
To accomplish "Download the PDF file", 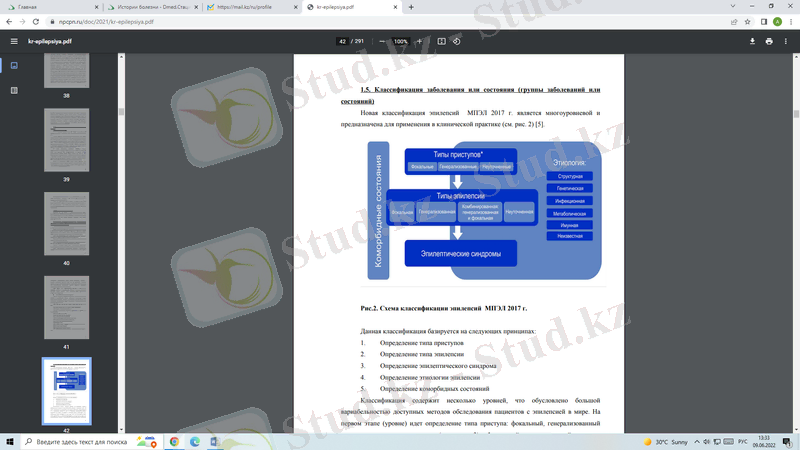I will [752, 41].
